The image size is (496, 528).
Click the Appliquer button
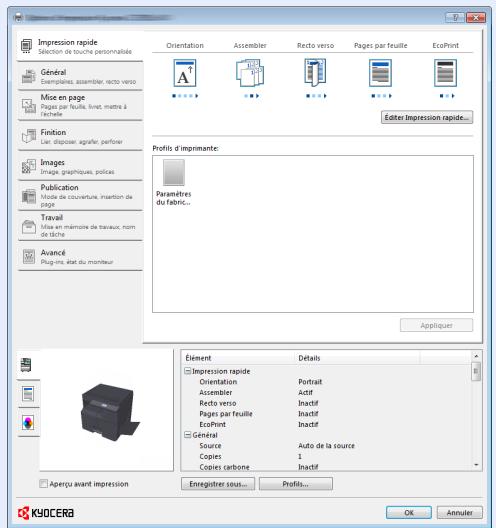pyautogui.click(x=436, y=325)
